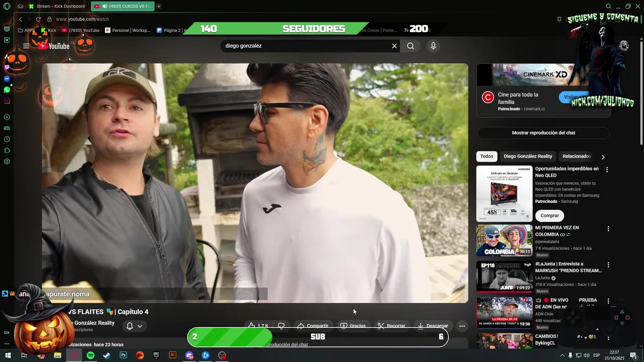Screen dimensions: 644x362
Task: Start voice search with the microphone
Action: pos(433,46)
